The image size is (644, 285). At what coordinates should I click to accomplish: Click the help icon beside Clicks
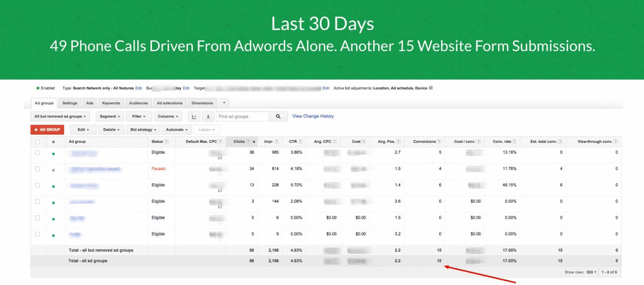pos(248,142)
